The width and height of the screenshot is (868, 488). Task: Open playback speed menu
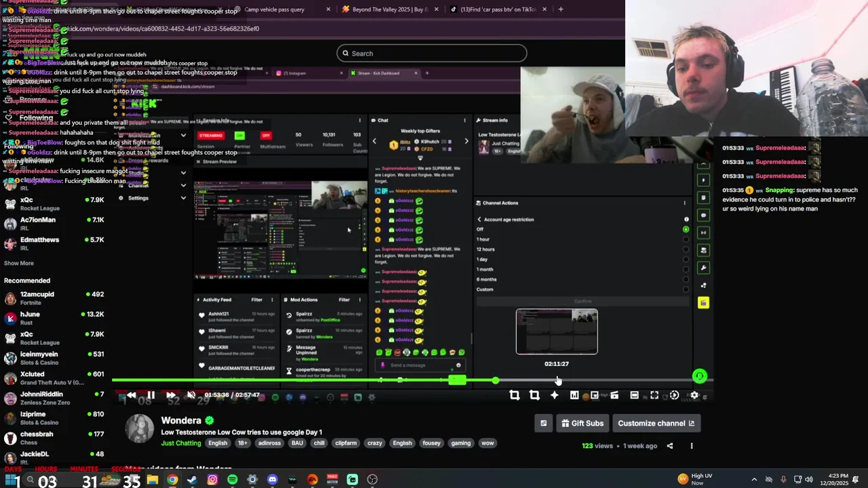(674, 395)
